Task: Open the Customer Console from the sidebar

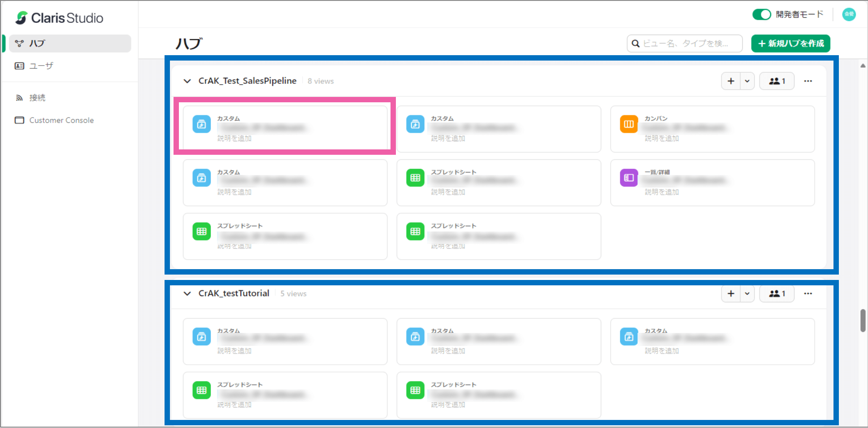Action: point(61,120)
